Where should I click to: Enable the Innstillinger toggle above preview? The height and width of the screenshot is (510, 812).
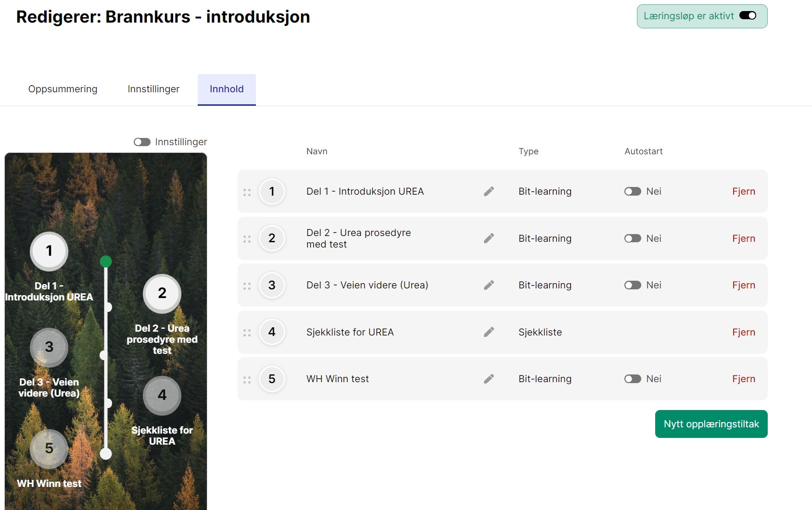point(142,142)
